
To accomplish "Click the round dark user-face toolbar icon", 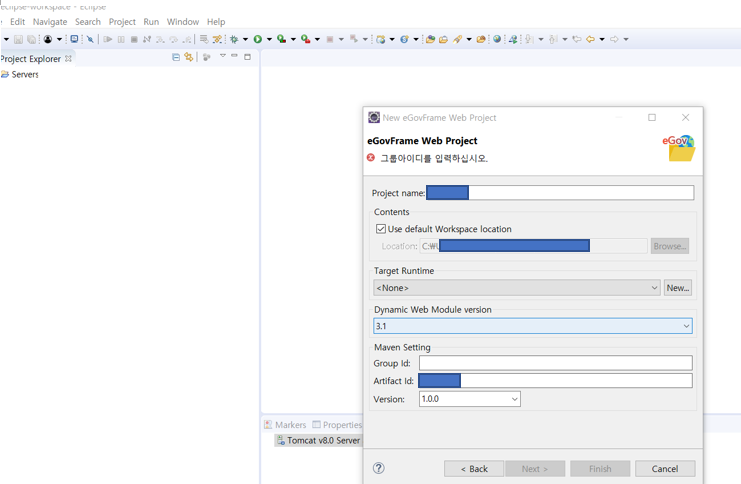I will pos(48,39).
